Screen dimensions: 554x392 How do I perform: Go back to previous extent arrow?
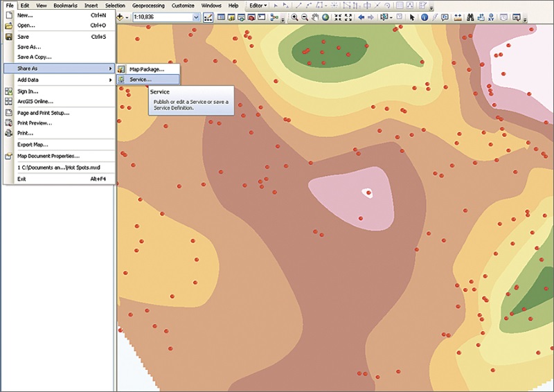pyautogui.click(x=361, y=17)
